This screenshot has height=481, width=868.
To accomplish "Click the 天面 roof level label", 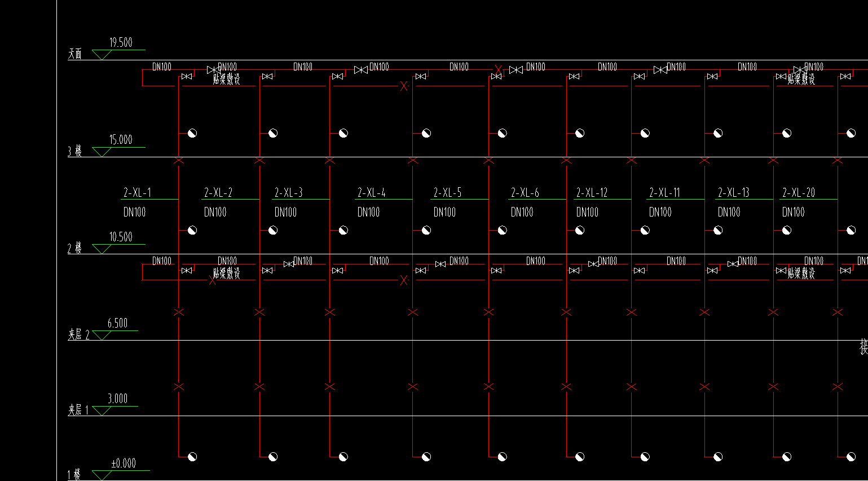I will click(x=75, y=54).
